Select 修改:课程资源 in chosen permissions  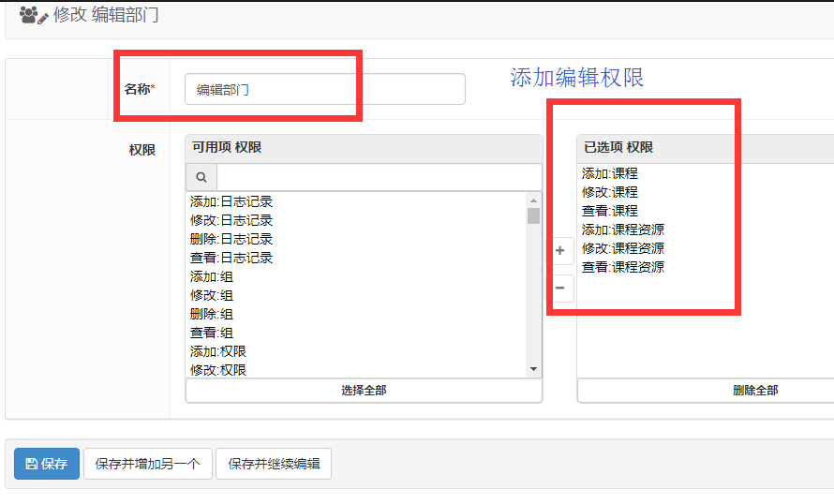(623, 248)
